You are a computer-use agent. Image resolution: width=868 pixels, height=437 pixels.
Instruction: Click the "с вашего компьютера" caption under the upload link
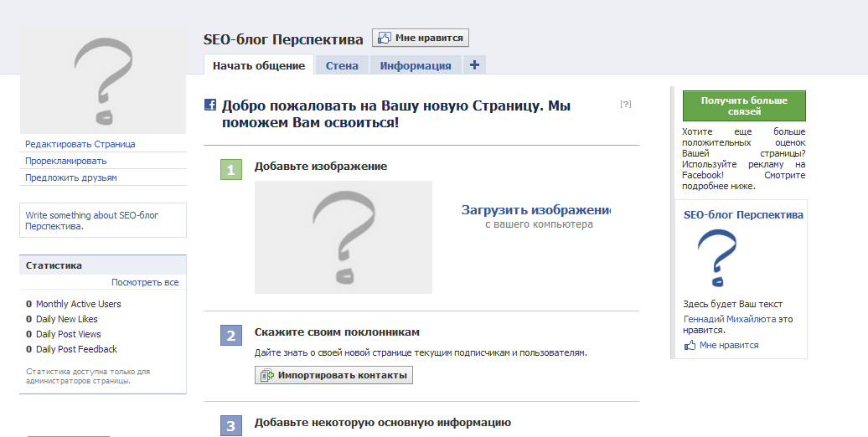tap(540, 224)
